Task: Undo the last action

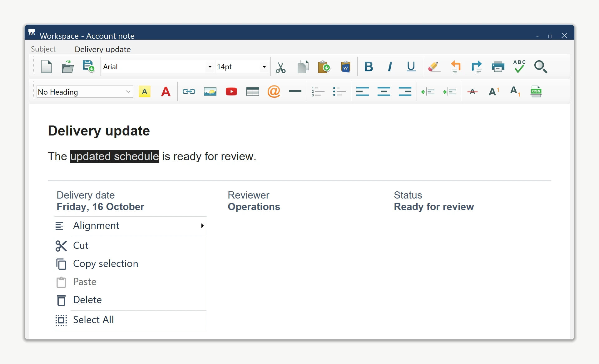Action: [x=456, y=67]
